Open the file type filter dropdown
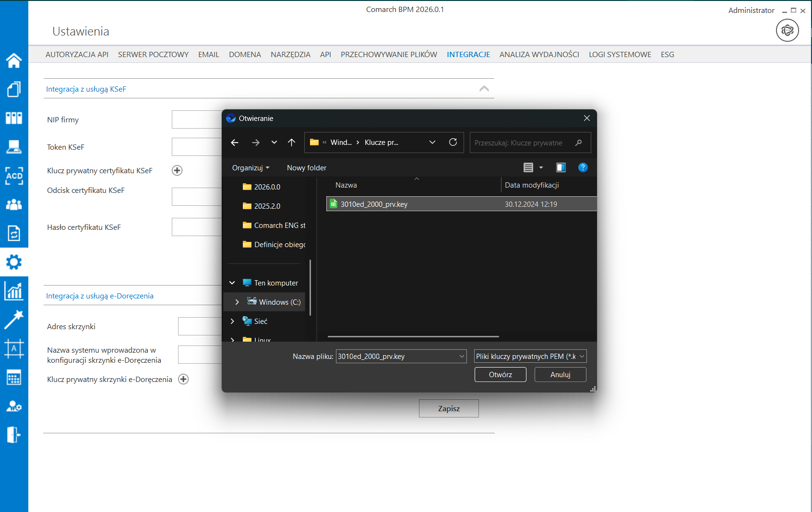 click(530, 357)
